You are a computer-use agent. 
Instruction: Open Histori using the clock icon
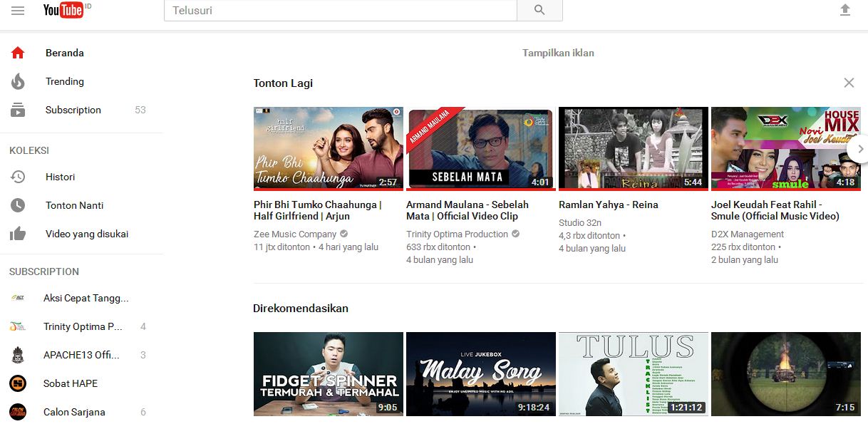17,177
